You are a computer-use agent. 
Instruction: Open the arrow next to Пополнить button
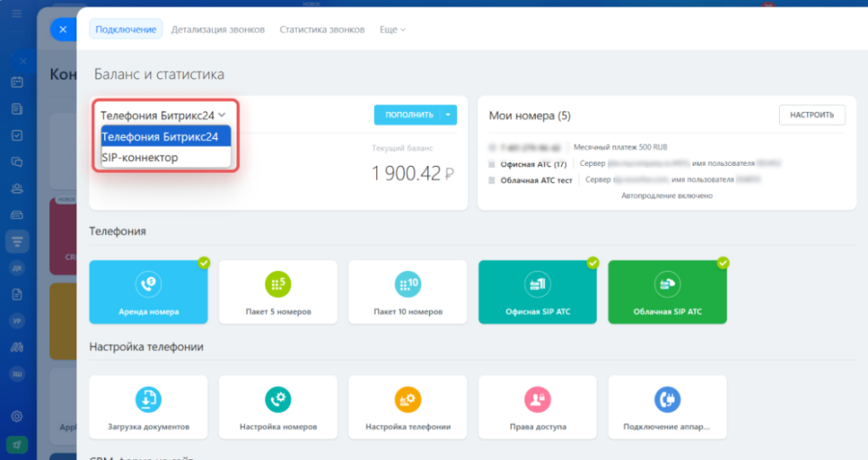coord(449,115)
